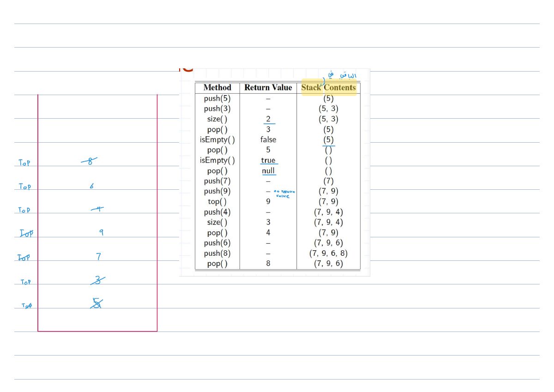Select the push(3) method cell
Viewport: 554px width, 392px height.
click(217, 109)
